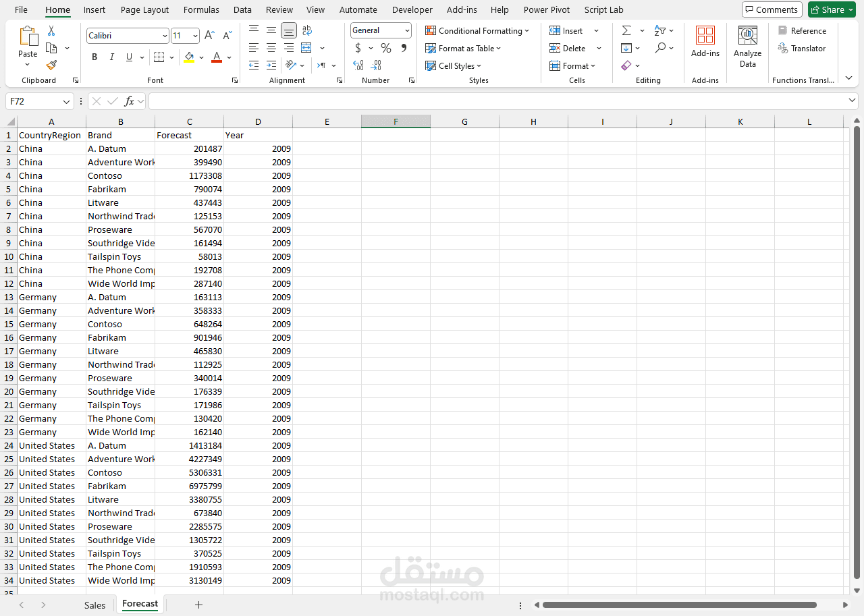
Task: Open the Name Box dropdown arrow
Action: click(x=66, y=101)
